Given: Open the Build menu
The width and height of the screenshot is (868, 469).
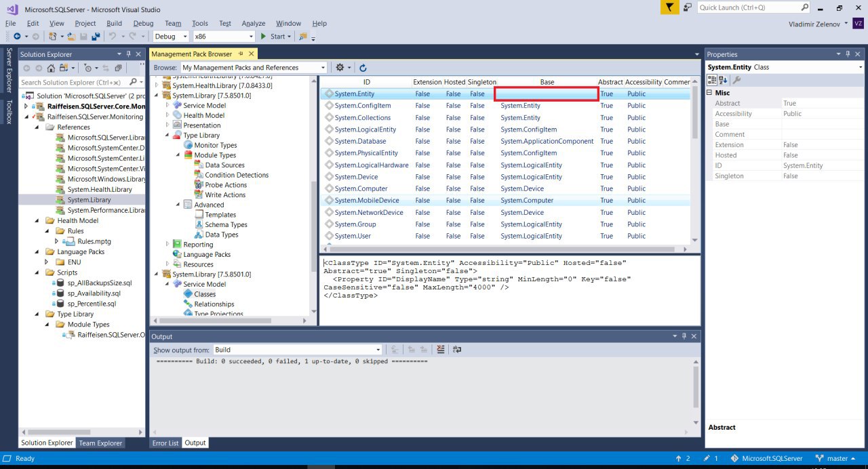Looking at the screenshot, I should [114, 23].
